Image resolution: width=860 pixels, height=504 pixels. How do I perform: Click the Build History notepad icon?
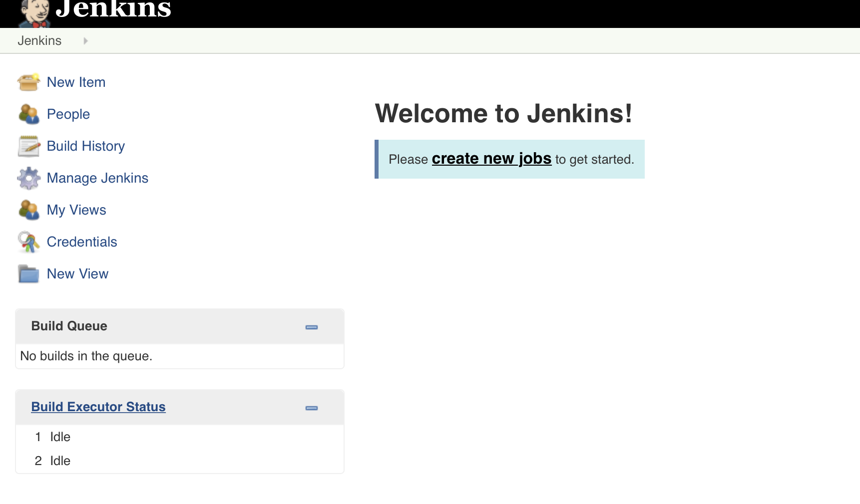pyautogui.click(x=28, y=146)
